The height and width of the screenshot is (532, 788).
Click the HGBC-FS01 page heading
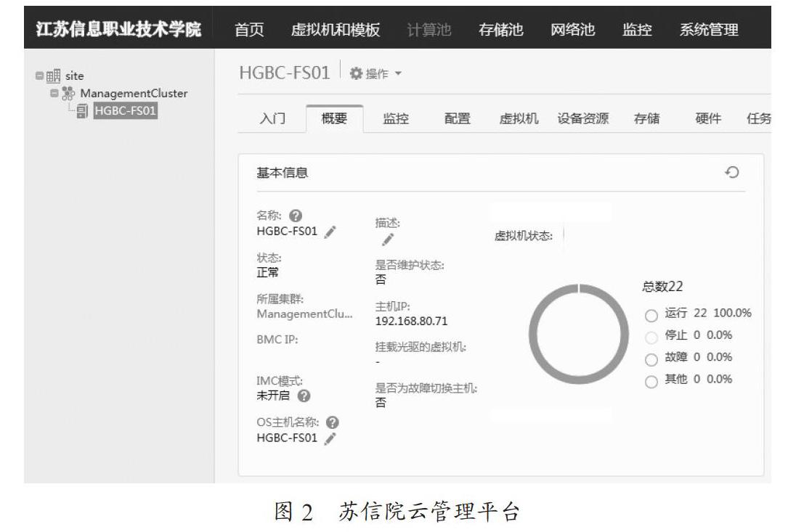285,73
